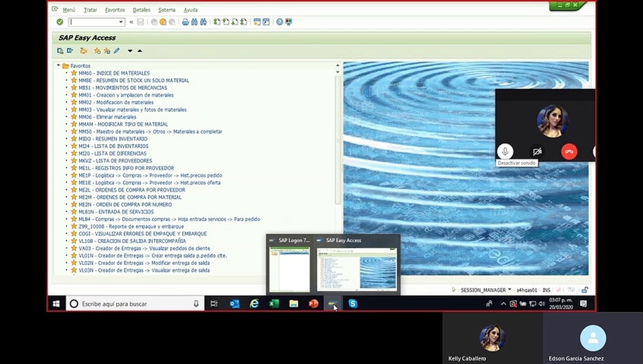Open the Tratar menu
This screenshot has width=643, height=364.
pyautogui.click(x=90, y=10)
